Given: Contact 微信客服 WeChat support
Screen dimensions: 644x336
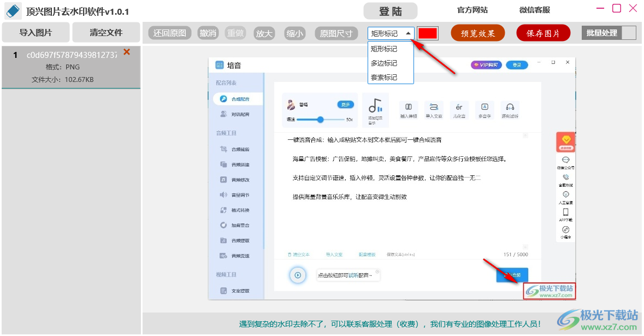Looking at the screenshot, I should [x=534, y=10].
